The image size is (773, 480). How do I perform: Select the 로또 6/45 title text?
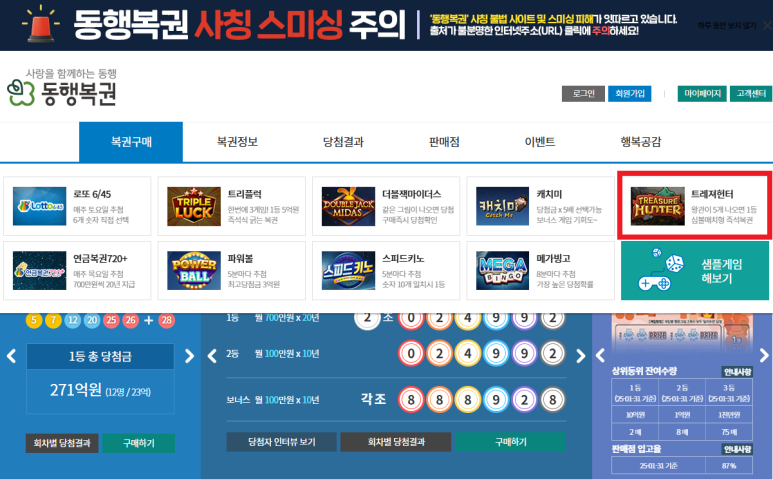click(x=92, y=194)
